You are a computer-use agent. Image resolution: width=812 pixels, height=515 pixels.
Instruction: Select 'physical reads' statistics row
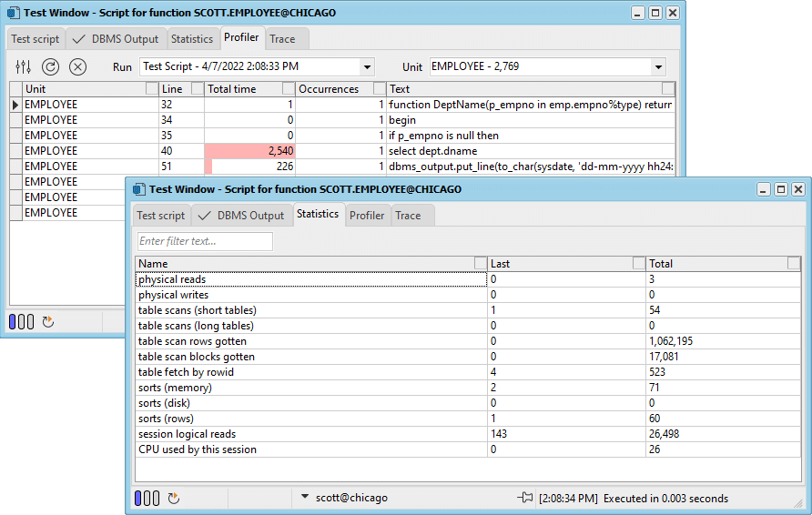pos(468,279)
